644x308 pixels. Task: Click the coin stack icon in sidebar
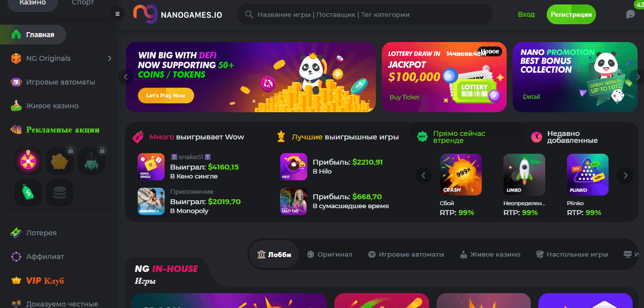pyautogui.click(x=60, y=193)
